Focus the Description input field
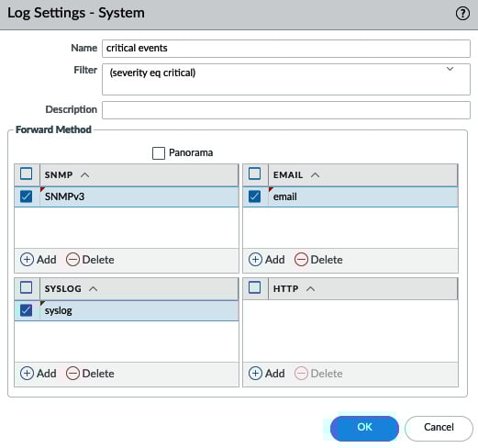 [x=286, y=110]
